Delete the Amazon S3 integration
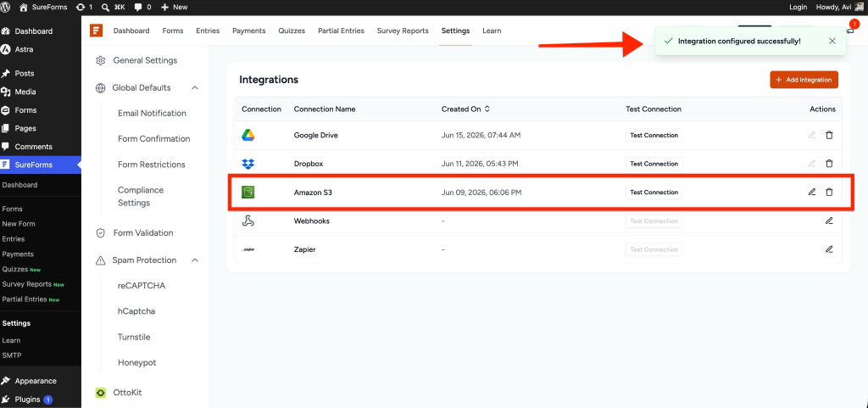 (x=829, y=192)
